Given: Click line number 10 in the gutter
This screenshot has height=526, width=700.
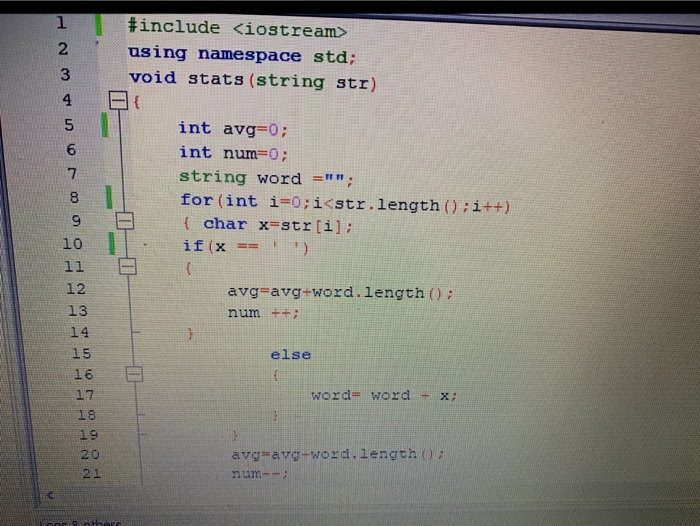Looking at the screenshot, I should tap(73, 244).
